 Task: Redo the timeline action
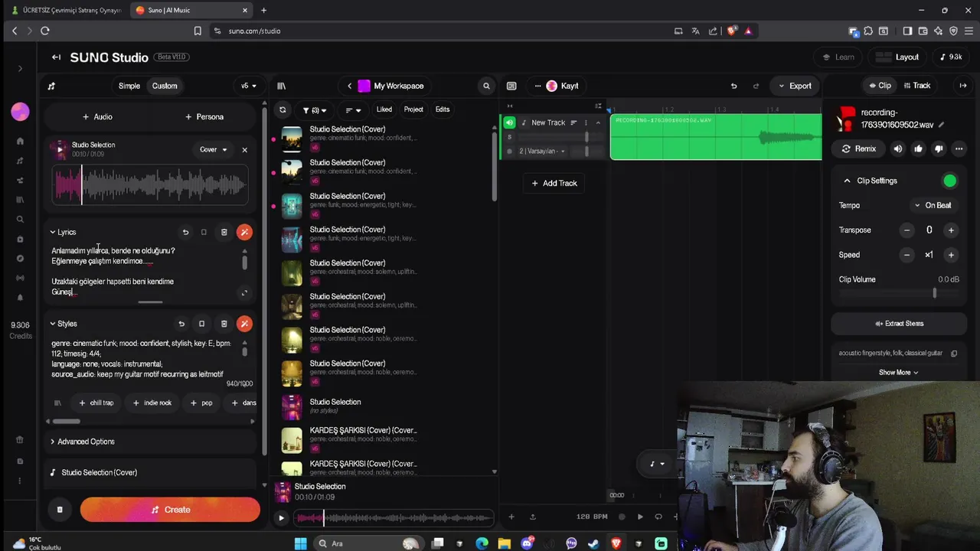click(x=756, y=86)
